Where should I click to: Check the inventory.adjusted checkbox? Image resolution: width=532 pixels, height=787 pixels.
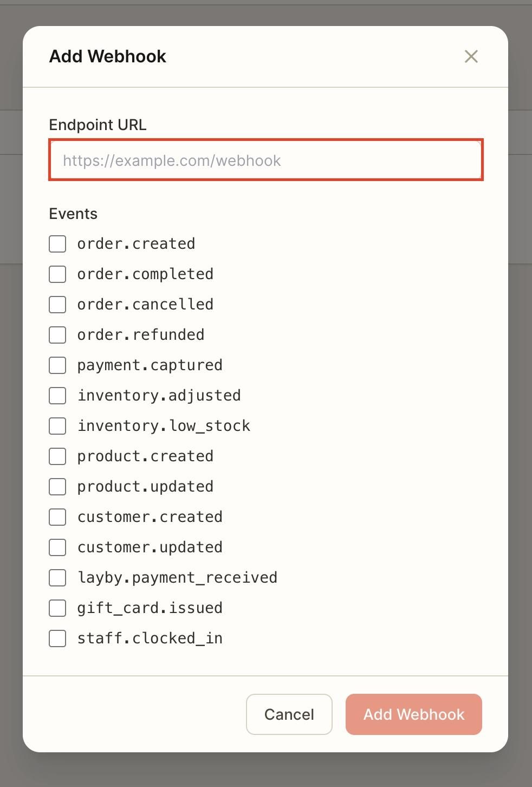click(57, 396)
